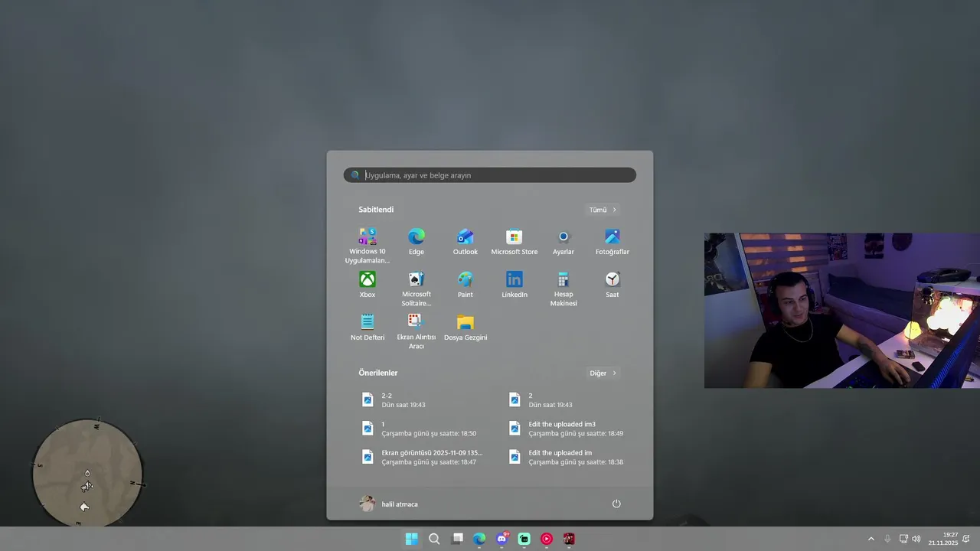980x551 pixels.
Task: Launch Edge from pinned apps
Action: pyautogui.click(x=416, y=242)
